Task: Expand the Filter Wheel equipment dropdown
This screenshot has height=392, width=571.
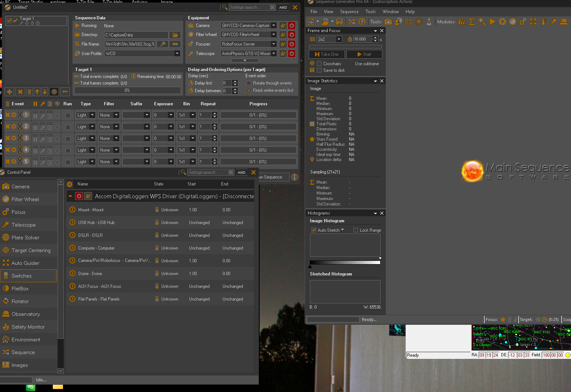Action: pos(273,35)
